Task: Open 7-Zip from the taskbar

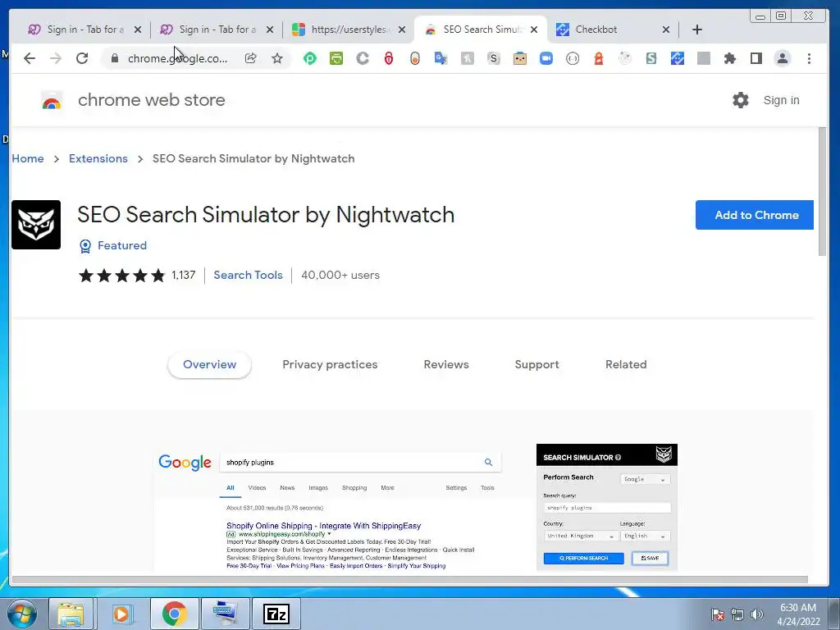Action: [276, 614]
